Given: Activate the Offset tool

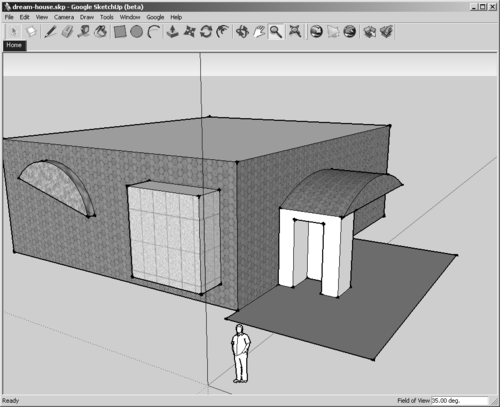Looking at the screenshot, I should click(x=223, y=32).
